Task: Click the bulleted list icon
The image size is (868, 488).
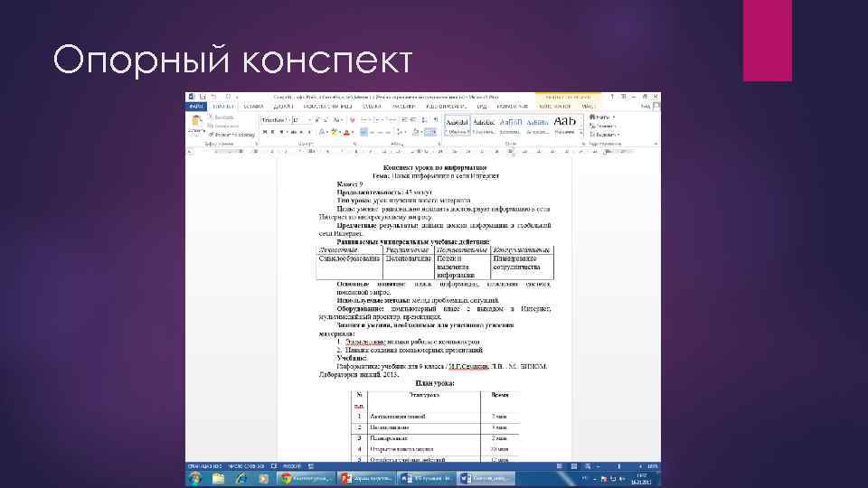Action: [x=365, y=120]
